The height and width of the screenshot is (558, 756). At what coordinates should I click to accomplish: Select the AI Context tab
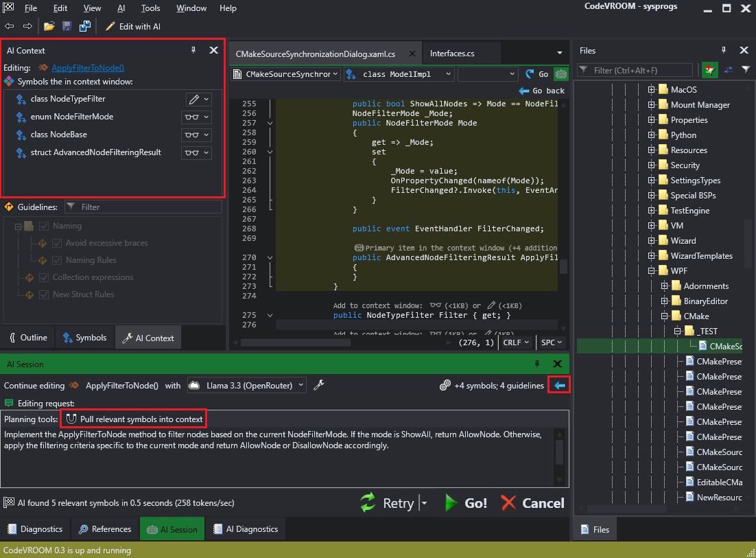pyautogui.click(x=148, y=338)
